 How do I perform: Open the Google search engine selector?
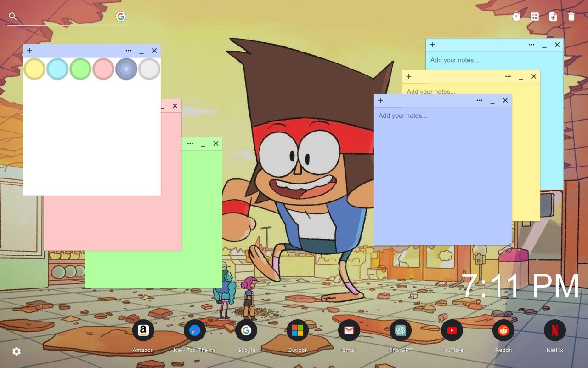tap(121, 17)
